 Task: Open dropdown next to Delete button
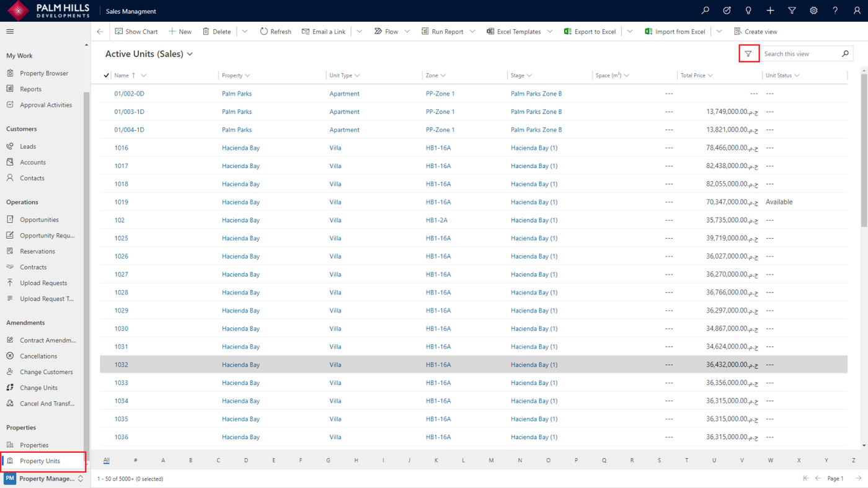[x=245, y=32]
